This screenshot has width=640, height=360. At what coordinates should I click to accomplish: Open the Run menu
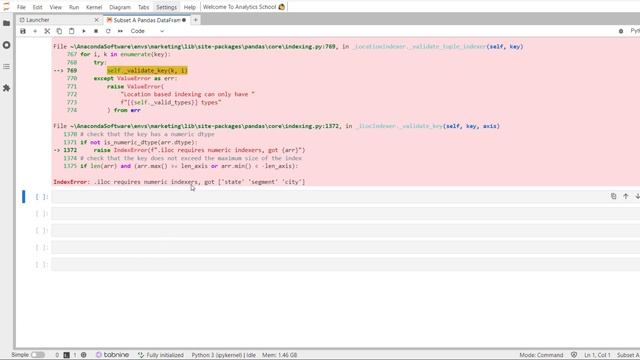(74, 7)
